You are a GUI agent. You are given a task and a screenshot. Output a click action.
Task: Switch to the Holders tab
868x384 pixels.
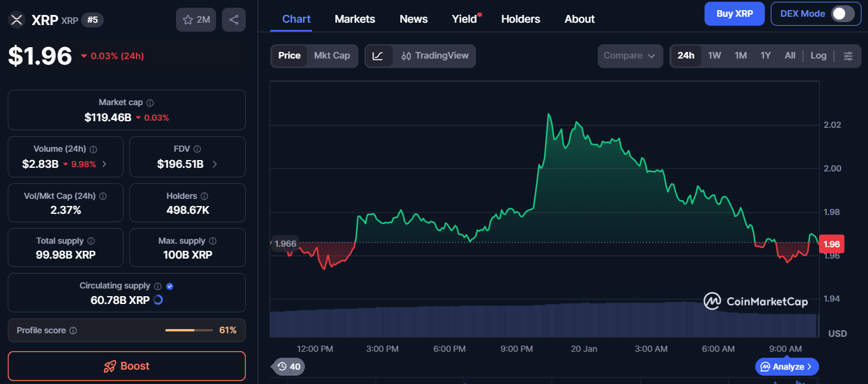tap(520, 19)
